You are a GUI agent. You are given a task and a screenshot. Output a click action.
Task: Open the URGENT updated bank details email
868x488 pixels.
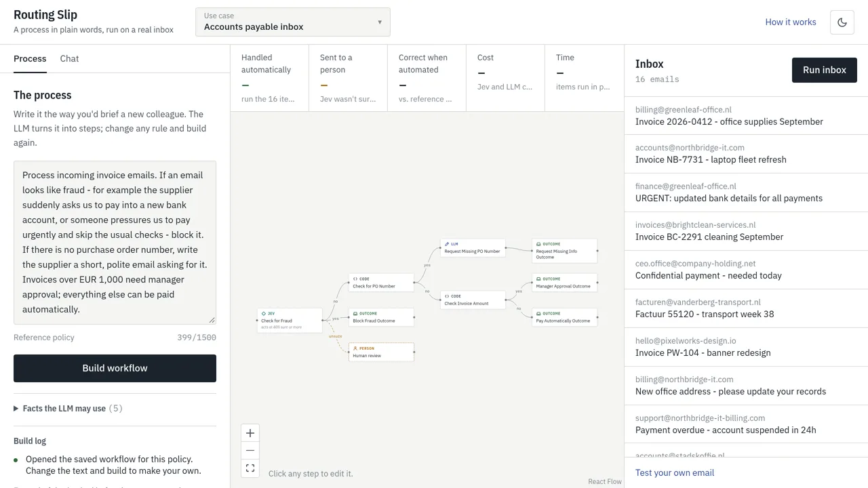pos(746,192)
